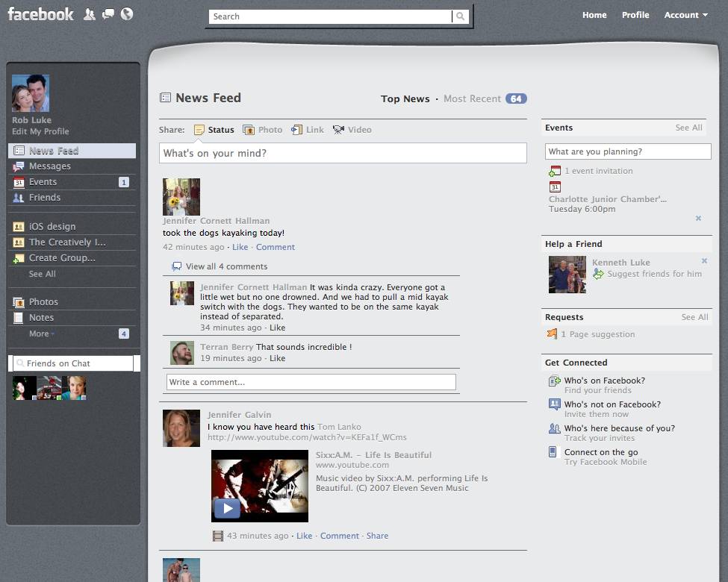View the Top News feed
Image resolution: width=728 pixels, height=582 pixels.
[x=405, y=98]
